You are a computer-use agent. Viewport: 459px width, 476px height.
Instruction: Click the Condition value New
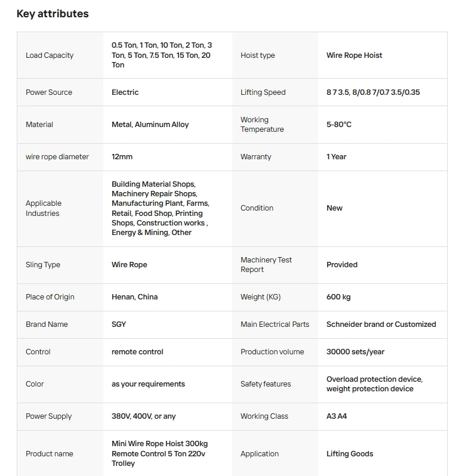(334, 208)
